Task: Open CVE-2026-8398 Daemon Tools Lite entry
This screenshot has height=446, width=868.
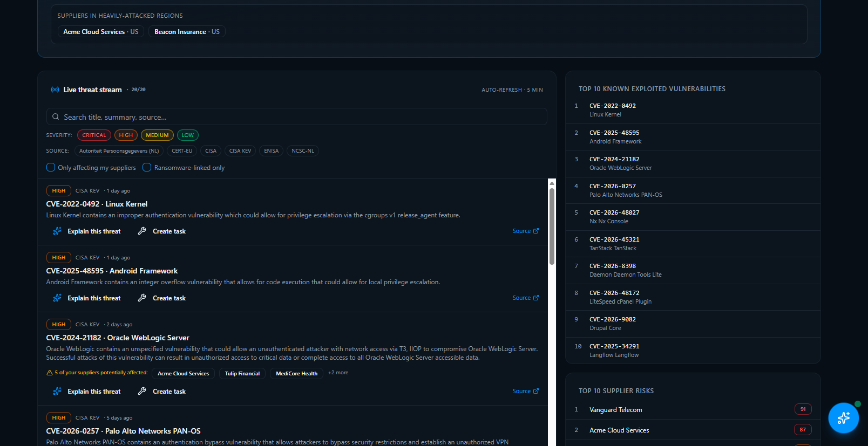Action: coord(693,270)
